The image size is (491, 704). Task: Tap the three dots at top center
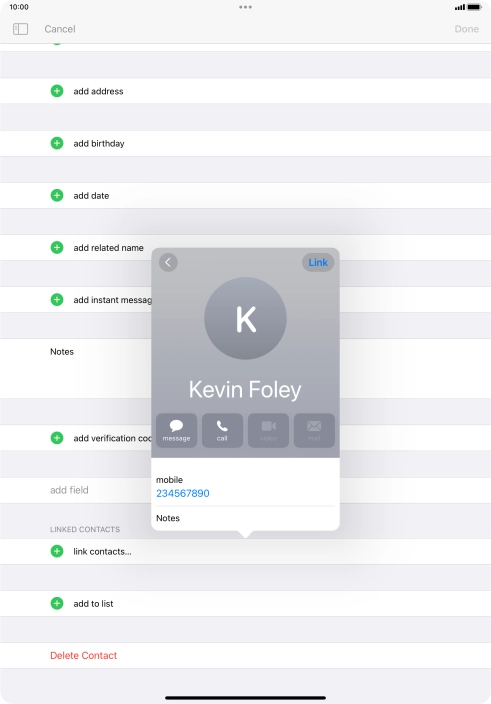tap(246, 7)
